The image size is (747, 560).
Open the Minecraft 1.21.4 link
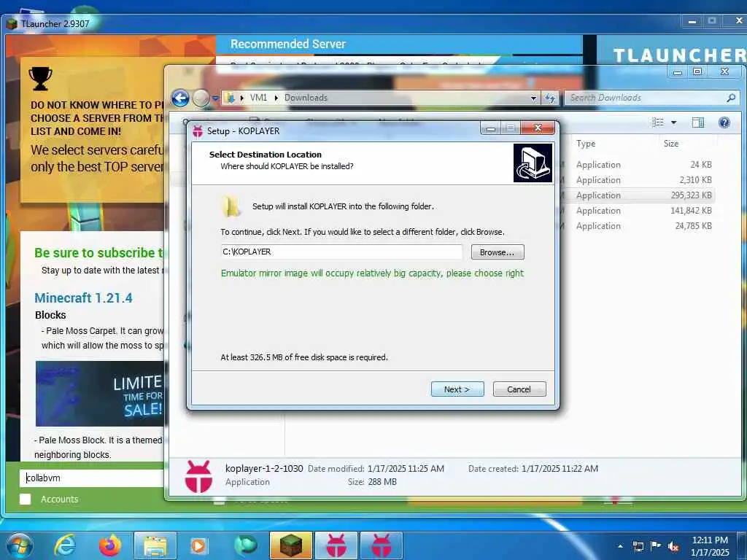(x=83, y=298)
